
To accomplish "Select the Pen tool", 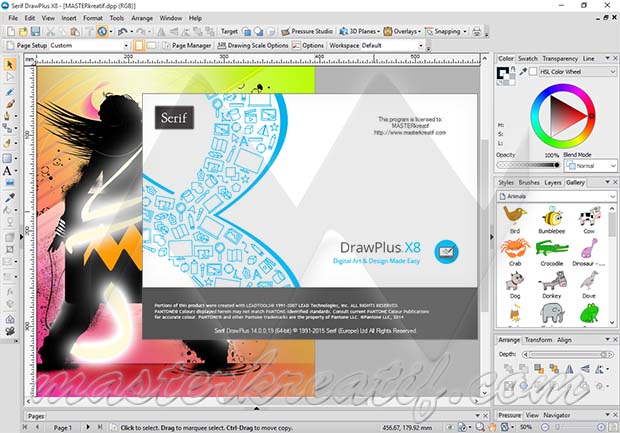I will coord(8,116).
